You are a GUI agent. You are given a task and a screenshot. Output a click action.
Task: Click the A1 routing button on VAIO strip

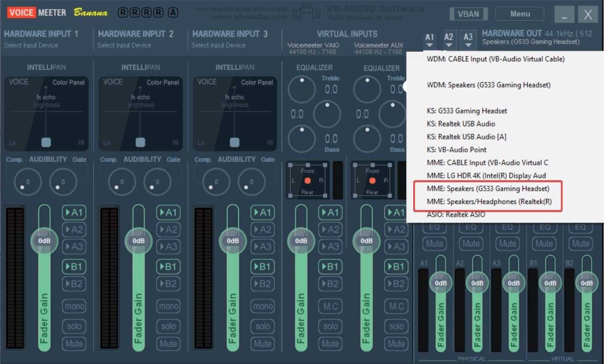330,212
